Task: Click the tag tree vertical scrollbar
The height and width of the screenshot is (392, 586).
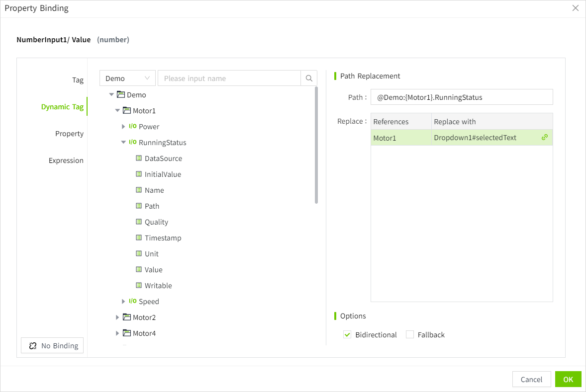Action: tap(316, 145)
